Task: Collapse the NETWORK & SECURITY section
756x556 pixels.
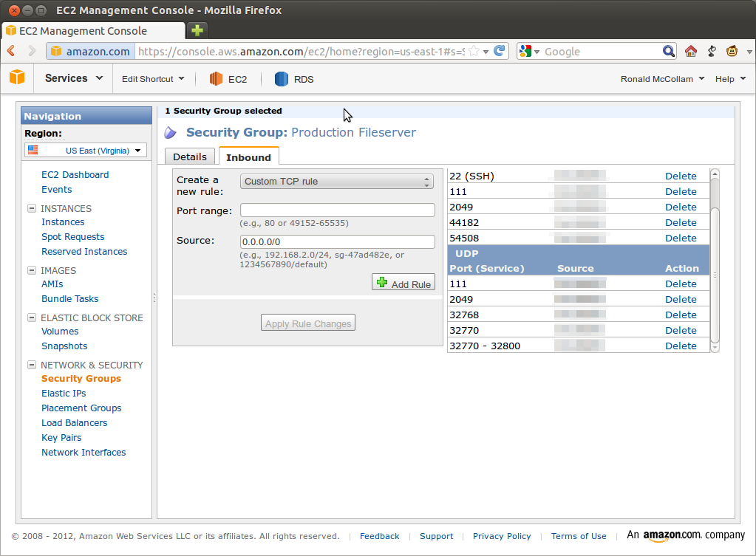Action: coord(32,365)
